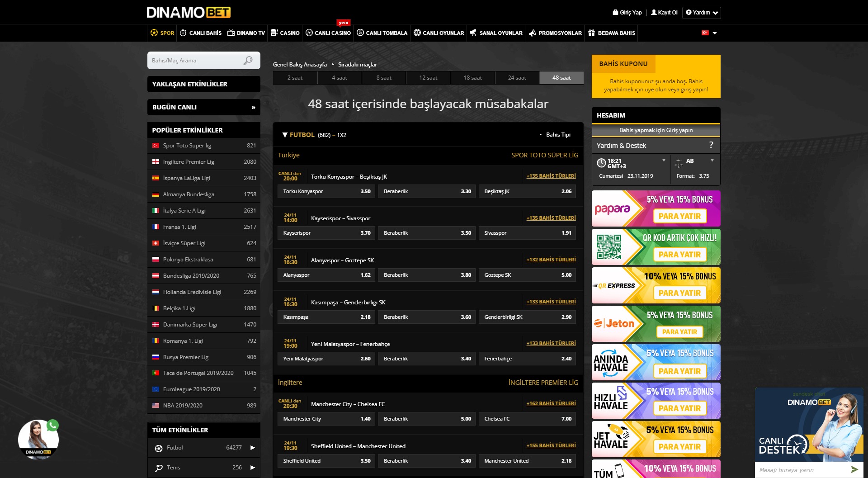
Task: Select the 48 saat tab
Action: click(561, 78)
